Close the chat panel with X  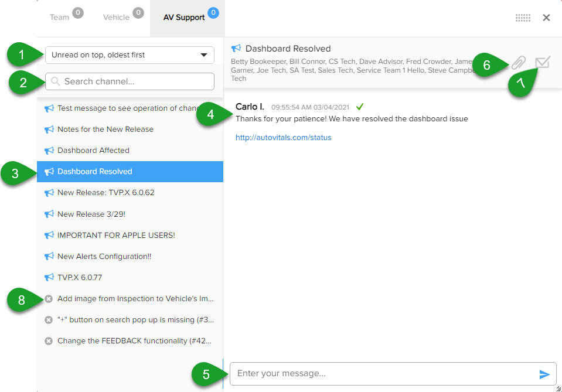pos(546,18)
